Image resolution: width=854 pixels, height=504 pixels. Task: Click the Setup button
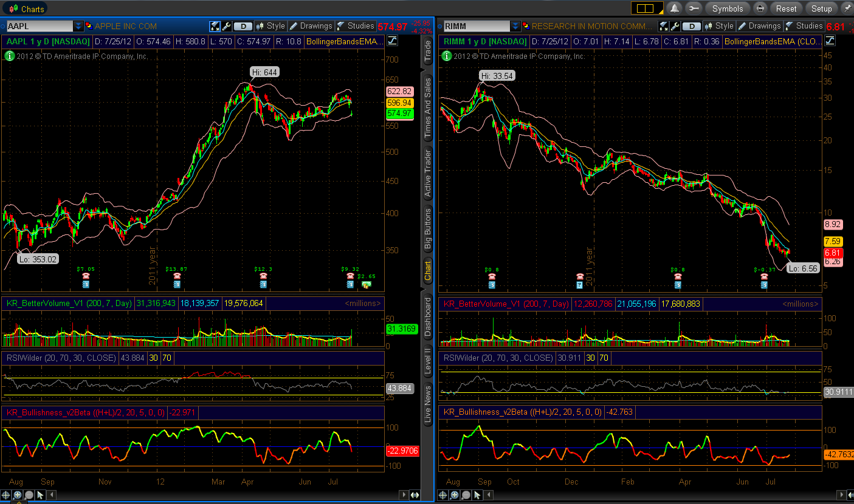coord(822,9)
